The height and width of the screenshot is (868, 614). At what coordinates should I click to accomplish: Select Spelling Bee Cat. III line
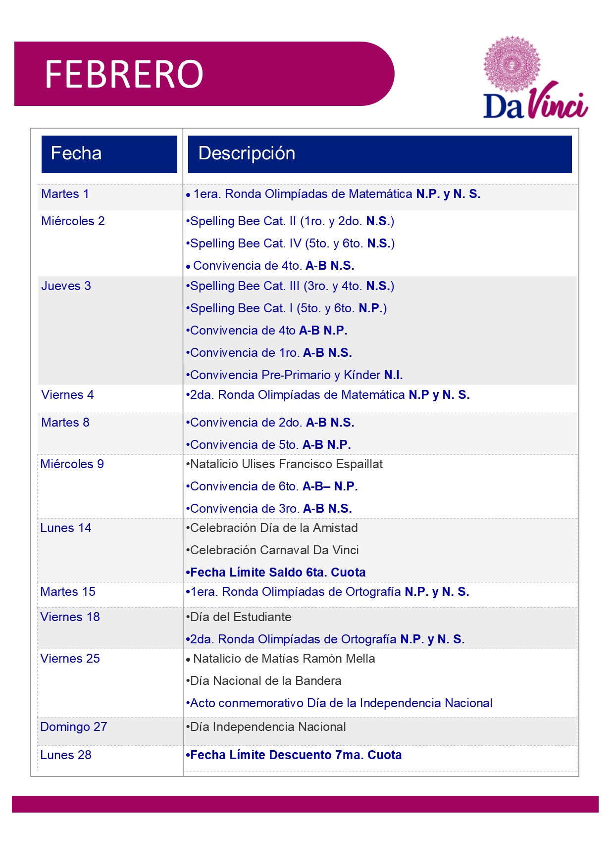pos(290,286)
